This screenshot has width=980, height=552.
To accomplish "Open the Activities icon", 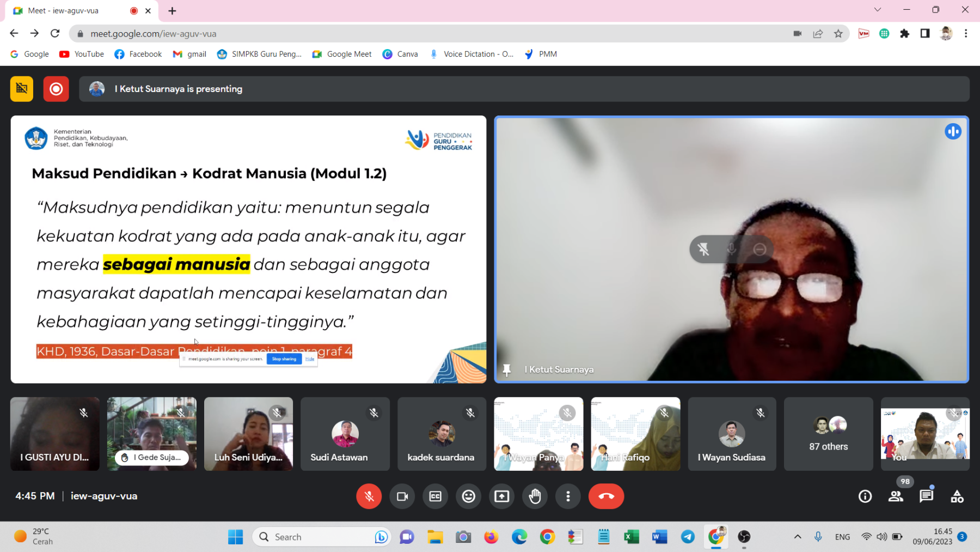I will (x=957, y=496).
